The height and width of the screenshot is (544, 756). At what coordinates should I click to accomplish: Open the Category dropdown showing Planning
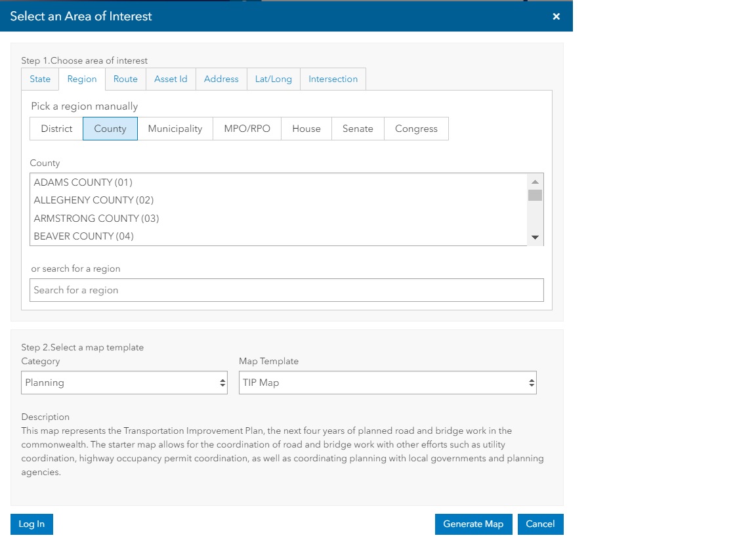(x=124, y=383)
